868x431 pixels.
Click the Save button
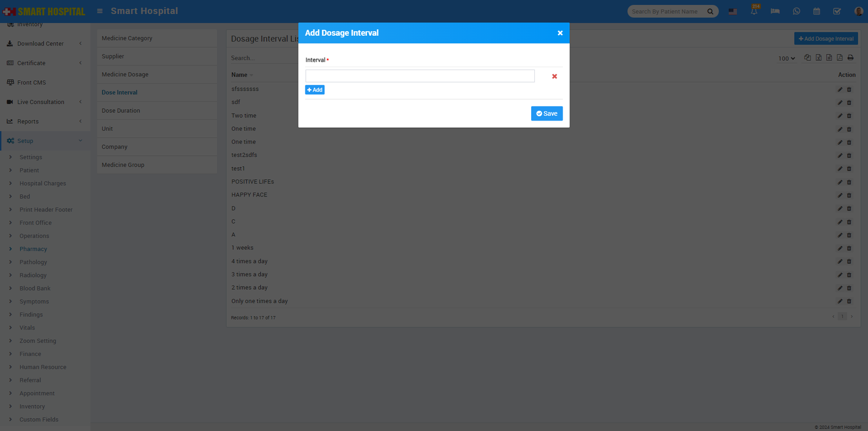pyautogui.click(x=546, y=113)
